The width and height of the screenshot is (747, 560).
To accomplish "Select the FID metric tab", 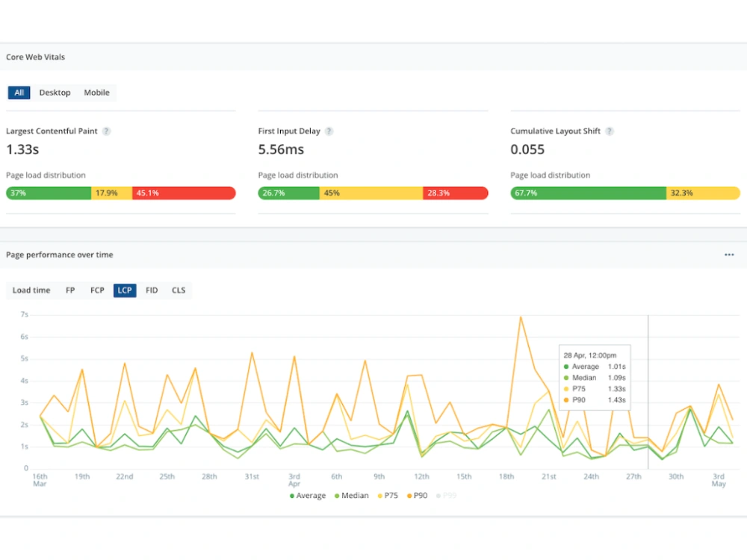I will tap(152, 290).
